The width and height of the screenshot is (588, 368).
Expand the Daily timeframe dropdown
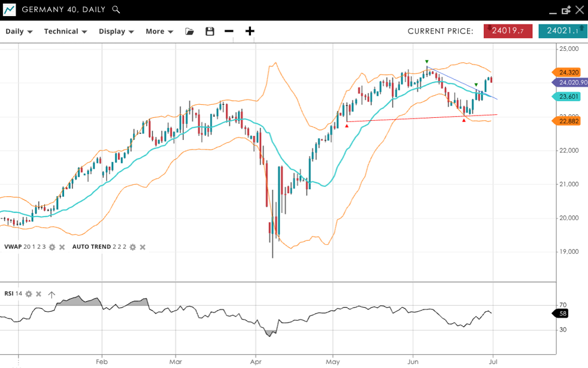(19, 31)
